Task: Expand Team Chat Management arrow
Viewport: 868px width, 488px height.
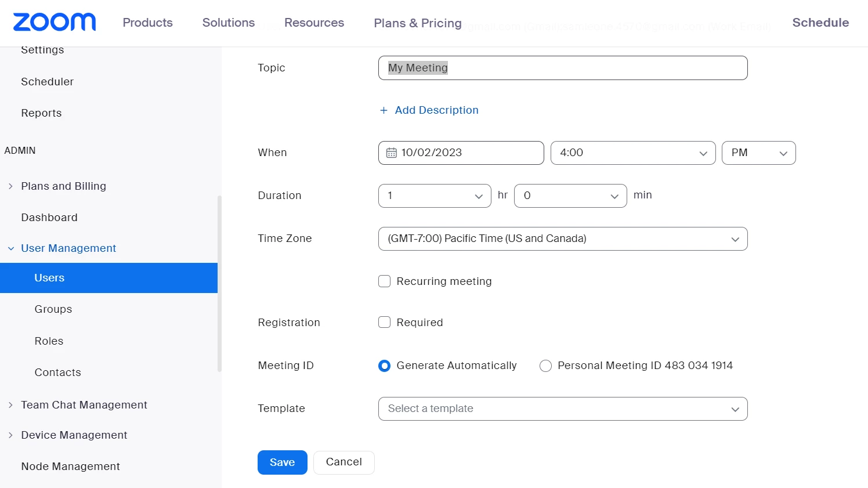Action: 10,405
